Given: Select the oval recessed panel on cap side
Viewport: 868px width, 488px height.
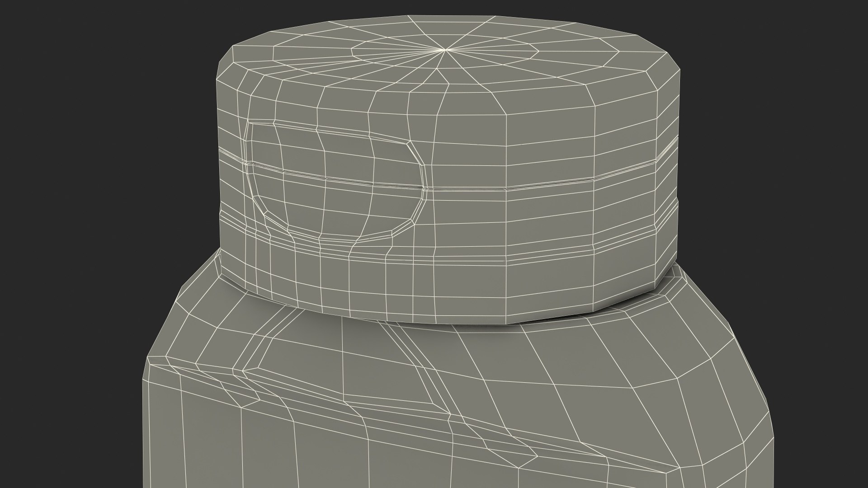Looking at the screenshot, I should (x=335, y=180).
